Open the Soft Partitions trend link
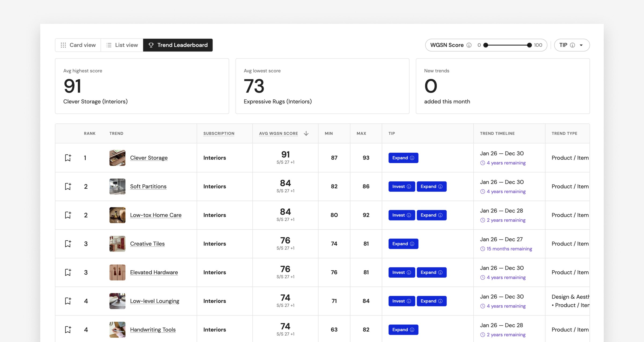 click(x=148, y=186)
